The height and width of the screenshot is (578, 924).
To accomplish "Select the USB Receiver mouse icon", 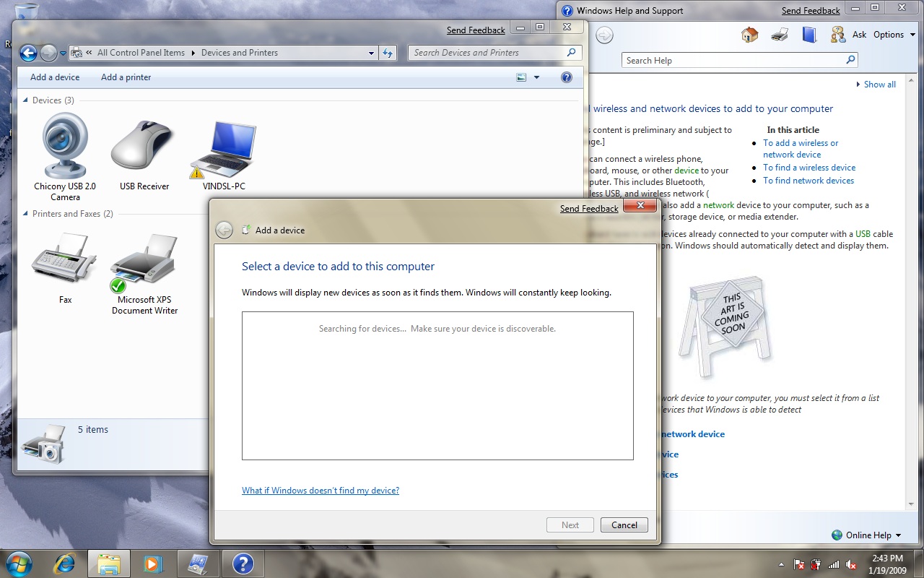I will point(144,147).
